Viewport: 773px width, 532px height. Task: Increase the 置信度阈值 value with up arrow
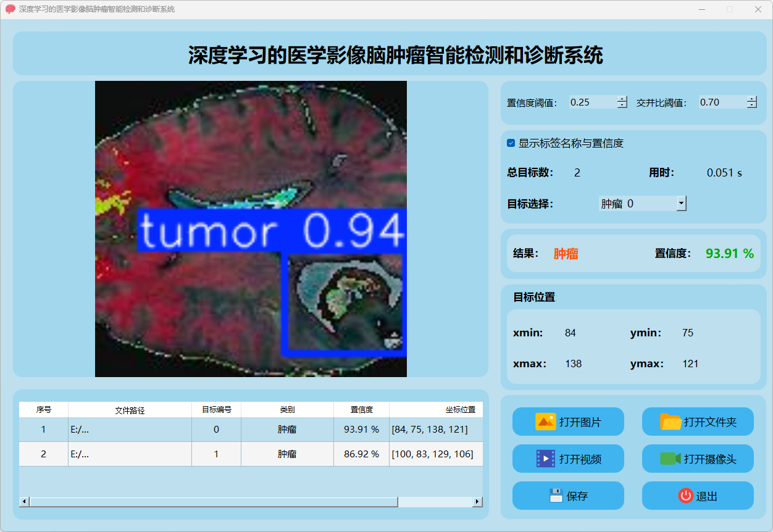[x=622, y=99]
